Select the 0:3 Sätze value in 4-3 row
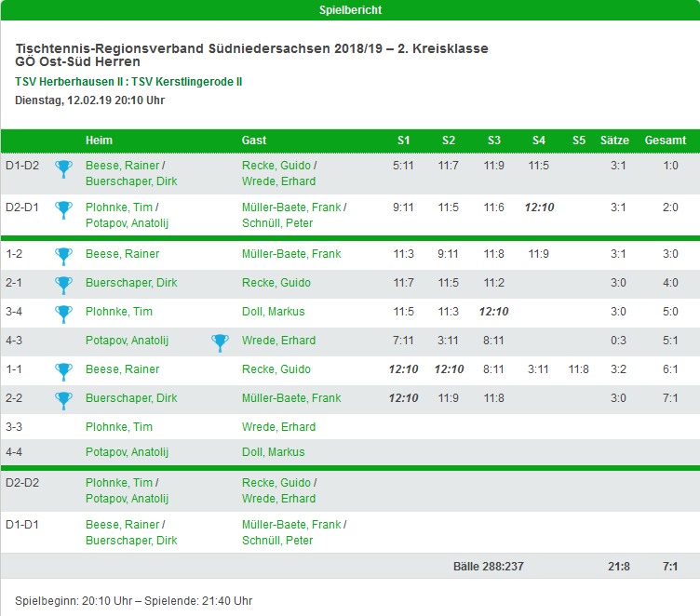This screenshot has height=616, width=700. click(618, 341)
